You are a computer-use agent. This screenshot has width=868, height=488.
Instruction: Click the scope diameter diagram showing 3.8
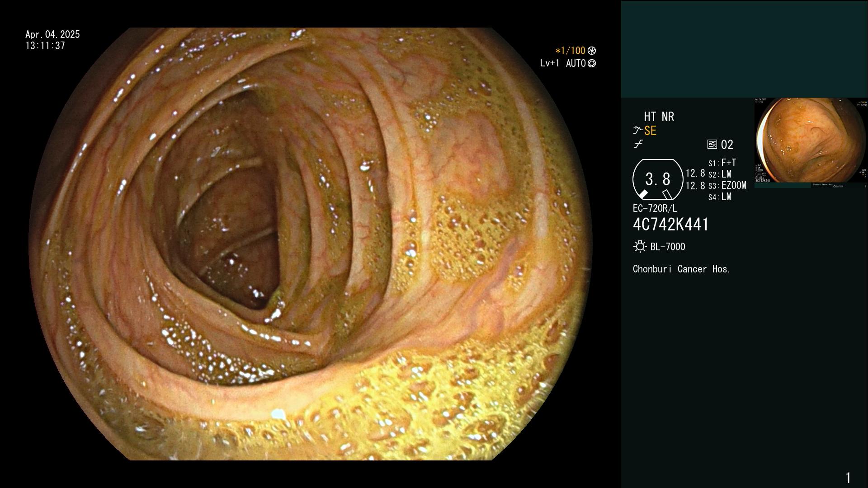(x=658, y=179)
